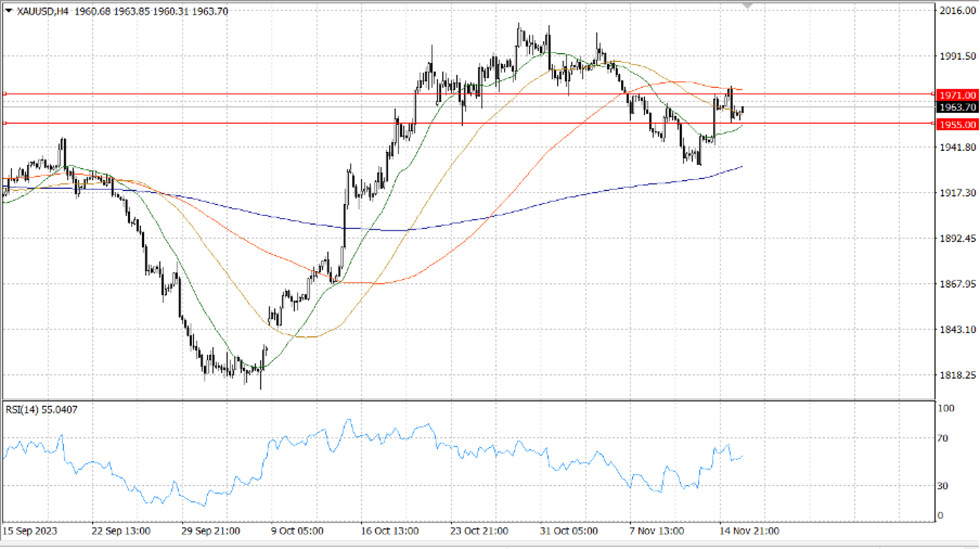Image resolution: width=980 pixels, height=549 pixels.
Task: Click the RSI(14) 55.0407 indicator label
Action: pos(41,410)
